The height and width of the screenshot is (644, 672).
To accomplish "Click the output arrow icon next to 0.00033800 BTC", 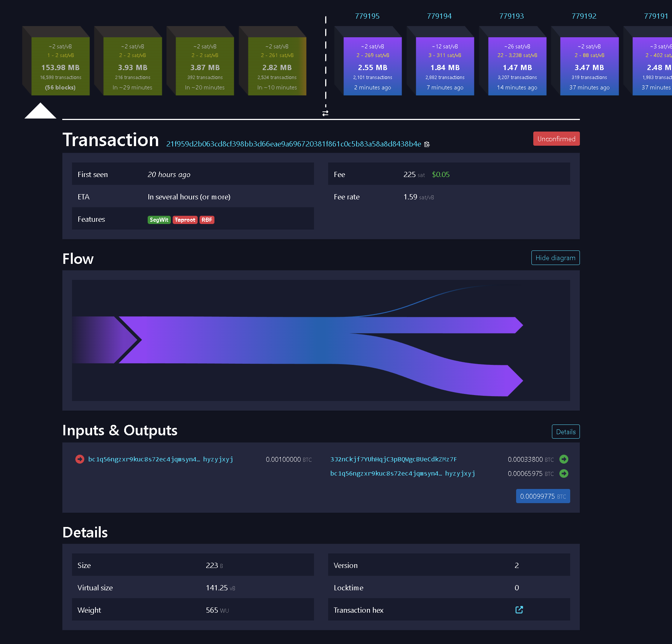I will tap(564, 459).
